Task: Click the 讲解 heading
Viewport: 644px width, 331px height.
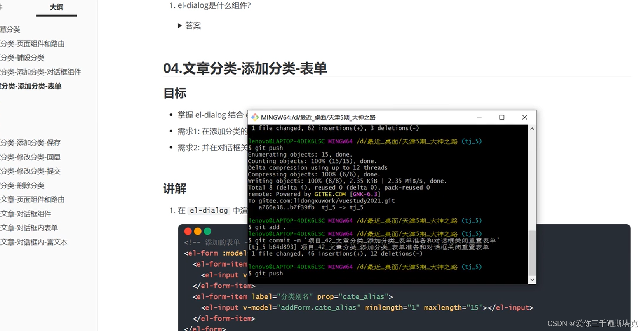Action: coord(175,189)
